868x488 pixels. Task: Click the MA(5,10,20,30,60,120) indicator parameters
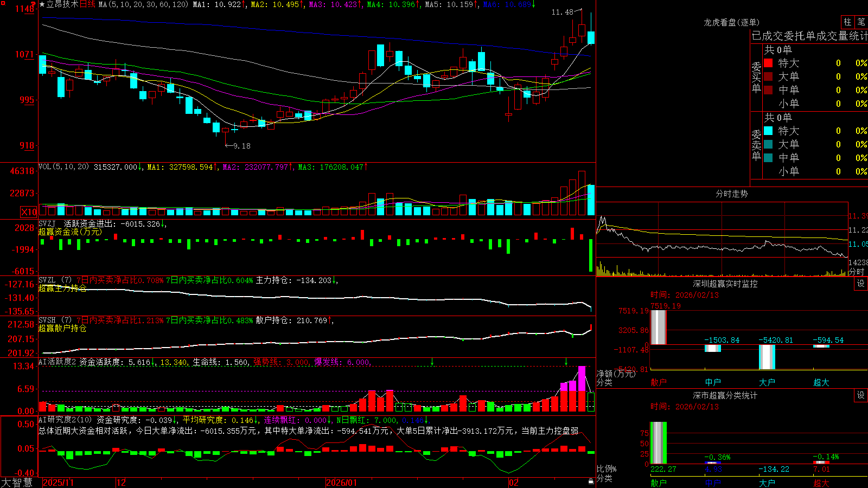[144, 4]
